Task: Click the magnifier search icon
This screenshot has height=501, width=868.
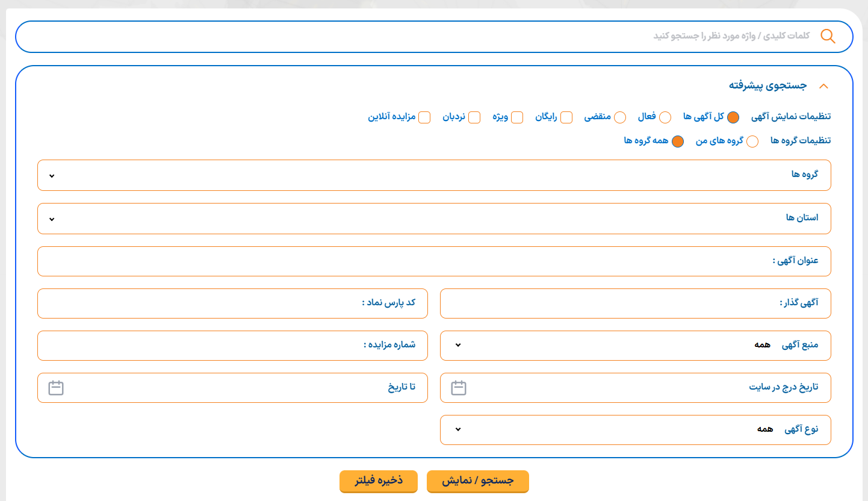Action: 828,36
